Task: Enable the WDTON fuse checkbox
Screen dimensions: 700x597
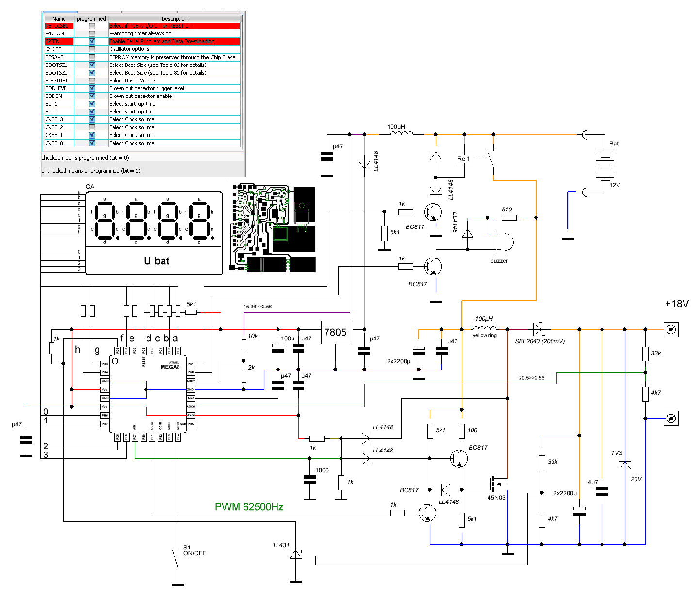Action: tap(92, 33)
